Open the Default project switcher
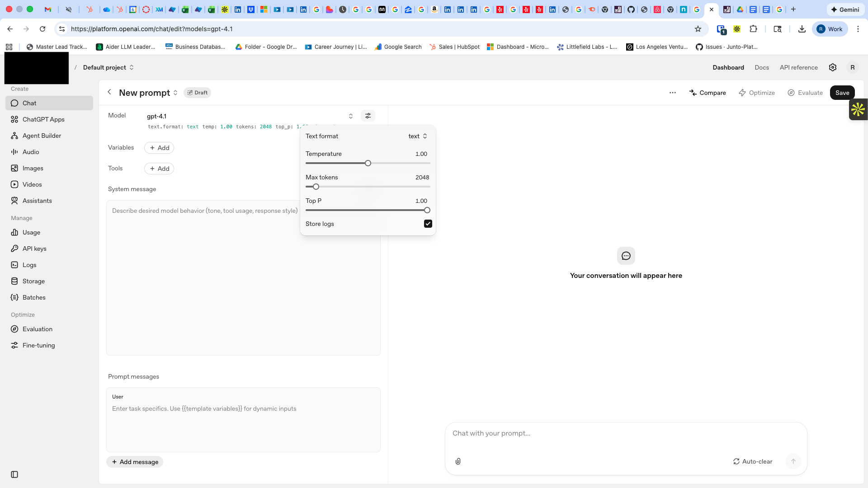 coord(108,67)
